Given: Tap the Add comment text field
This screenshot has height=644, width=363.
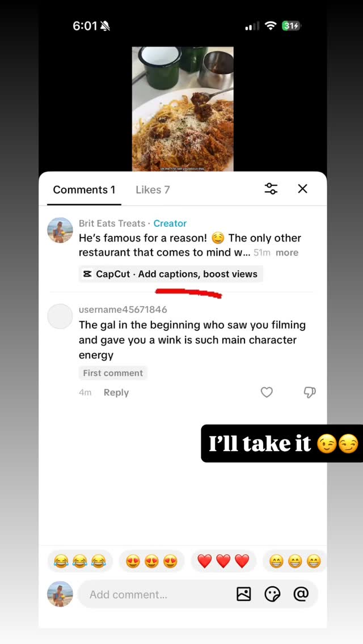Looking at the screenshot, I should [x=153, y=595].
